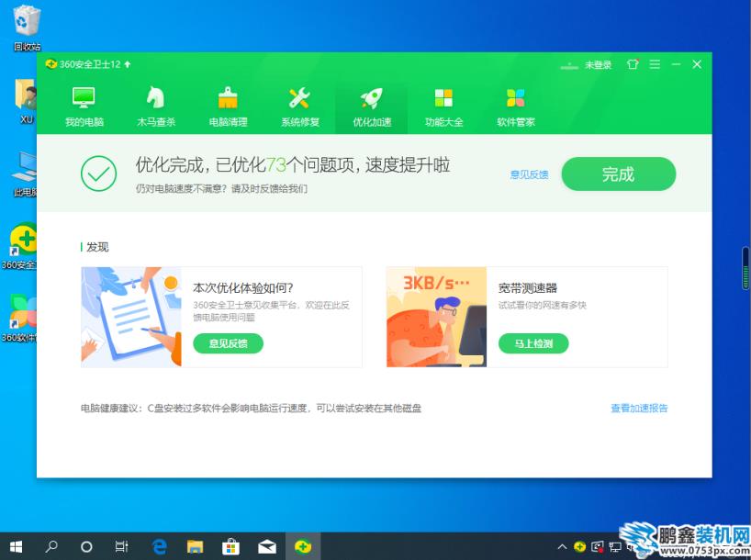
Task: Click the green checkmark circle icon
Action: click(98, 174)
